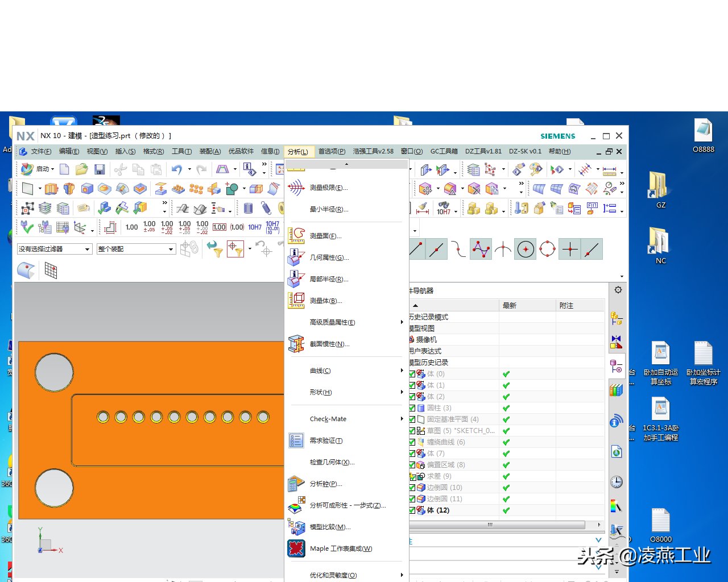Choose Maple 工作表集成 menu entry

[x=346, y=548]
